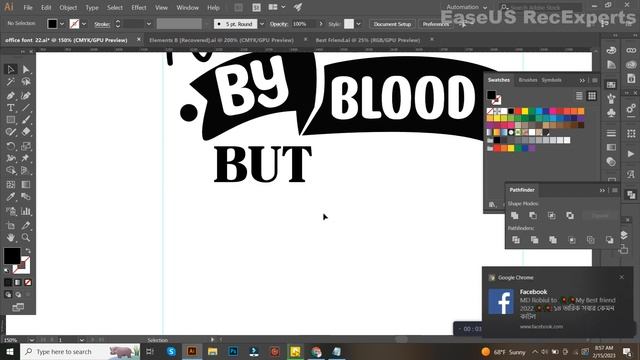Switch to Best Friend.ai document tab

coord(367,40)
